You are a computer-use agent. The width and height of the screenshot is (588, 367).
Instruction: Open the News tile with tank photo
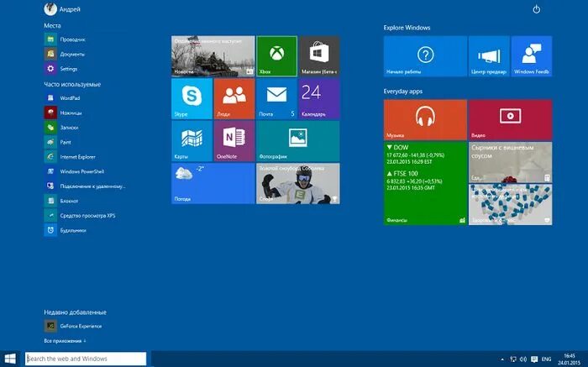tap(213, 56)
